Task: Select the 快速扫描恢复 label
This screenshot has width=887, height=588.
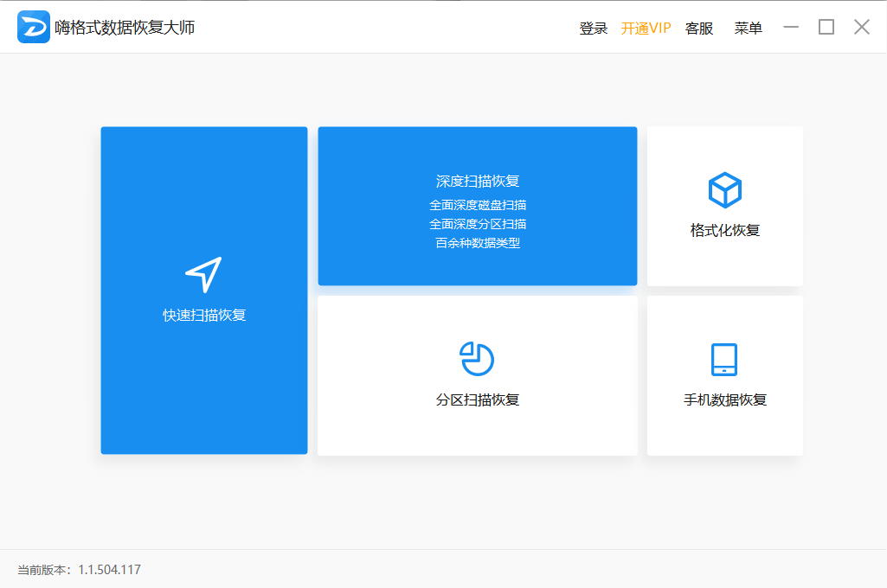Action: [x=204, y=316]
